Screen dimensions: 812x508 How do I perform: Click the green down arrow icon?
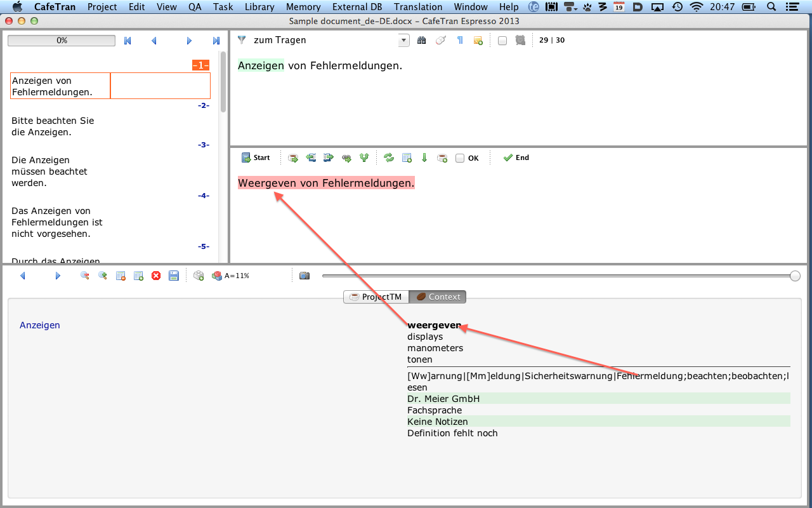point(424,158)
